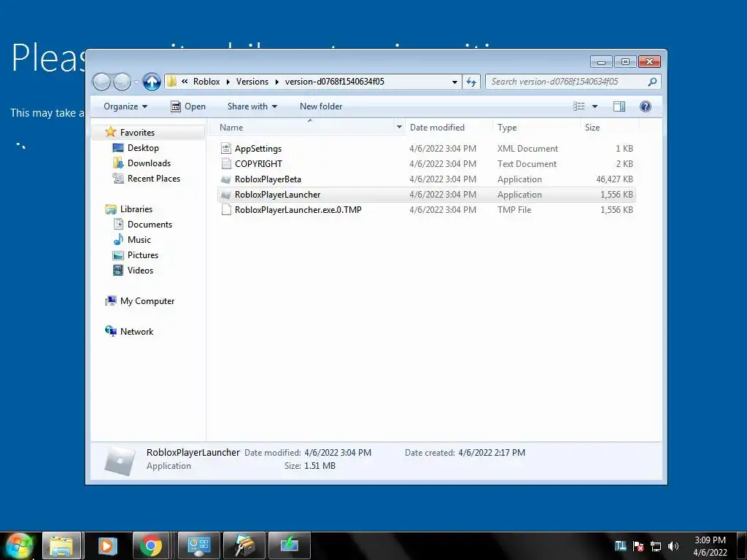Show the preview pane

pos(619,106)
